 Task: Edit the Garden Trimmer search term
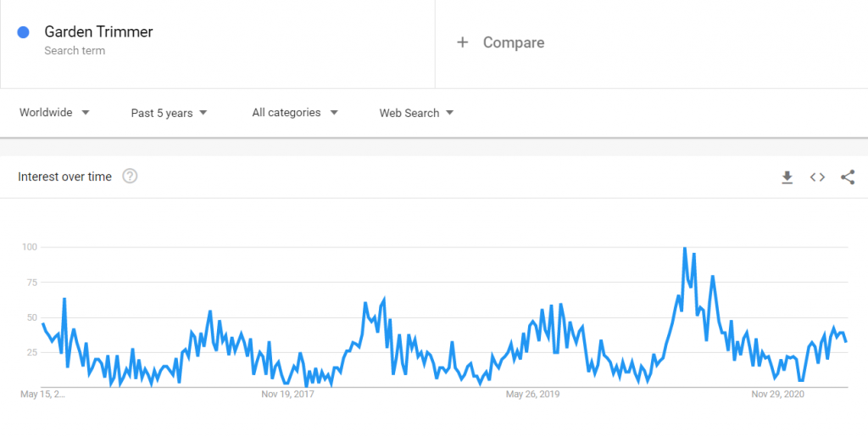pos(98,32)
